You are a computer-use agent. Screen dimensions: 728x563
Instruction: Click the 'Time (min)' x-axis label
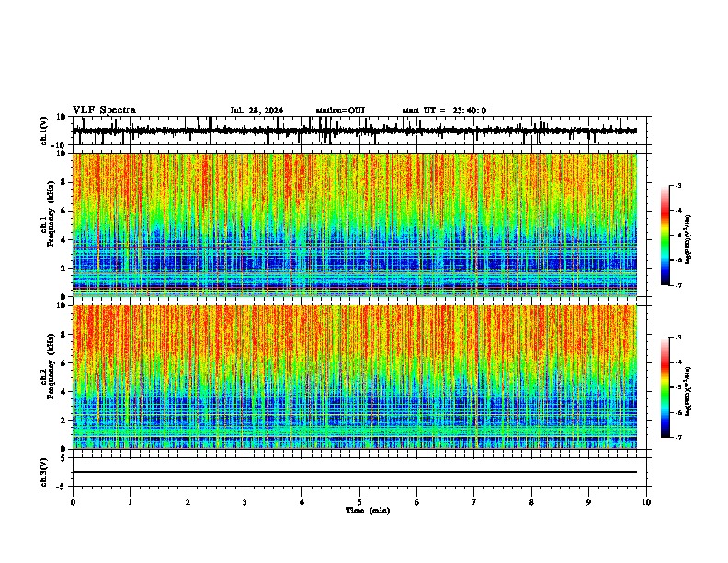pos(368,511)
